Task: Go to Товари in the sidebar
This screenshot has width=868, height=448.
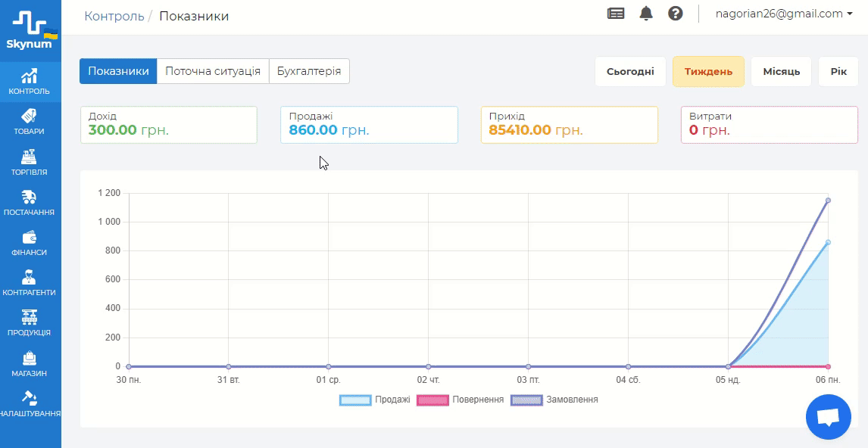Action: click(30, 122)
